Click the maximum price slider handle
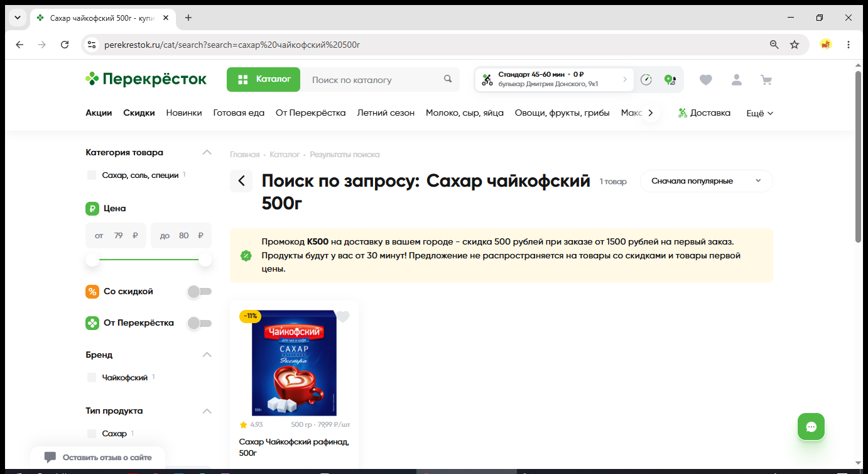 [205, 260]
